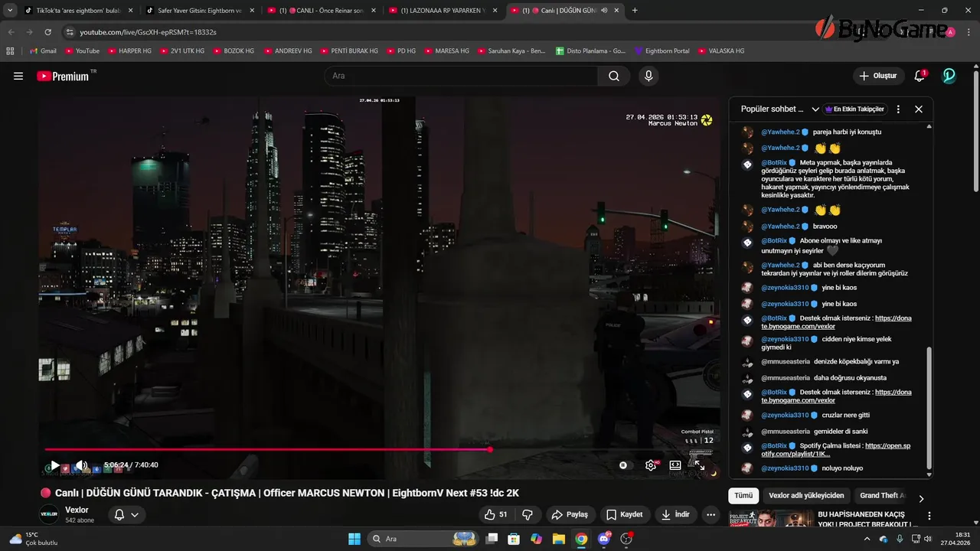Switch to theater mode view
Screen dimensions: 980x551
tap(675, 465)
